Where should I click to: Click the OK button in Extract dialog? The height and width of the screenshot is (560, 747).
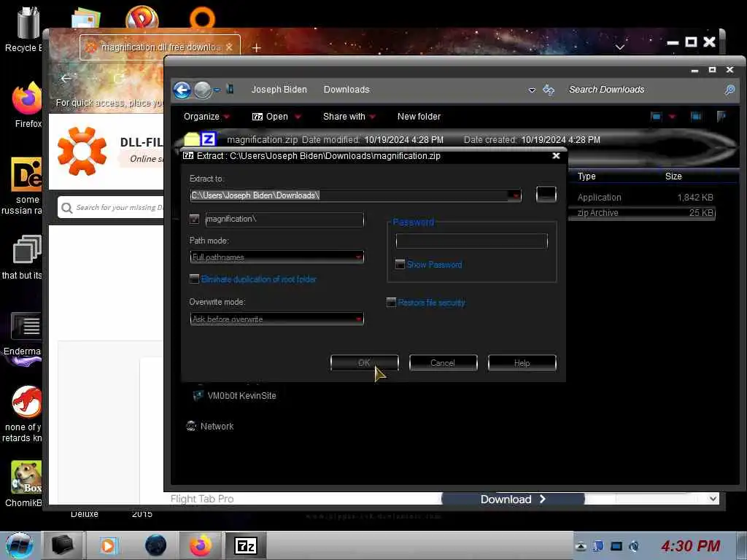pyautogui.click(x=365, y=363)
